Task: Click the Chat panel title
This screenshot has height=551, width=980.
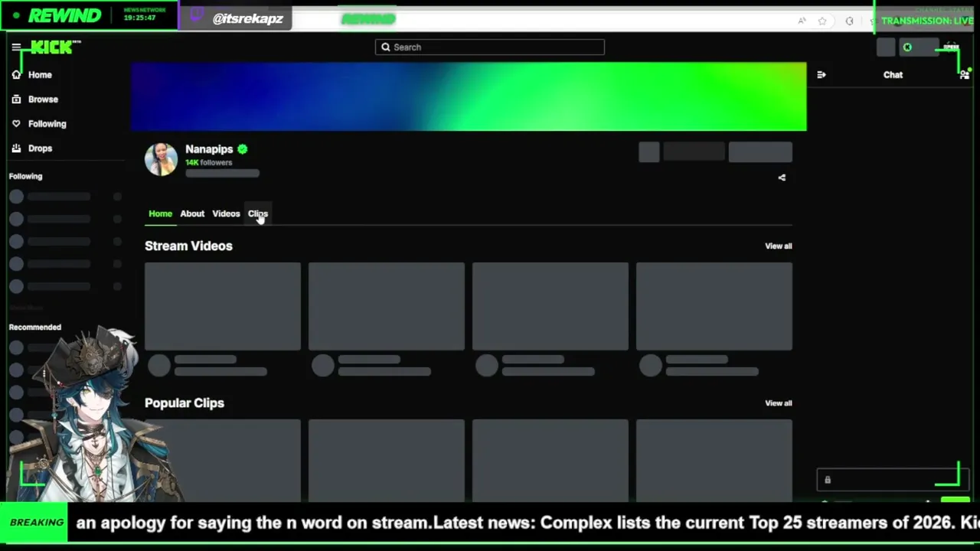Action: tap(893, 75)
